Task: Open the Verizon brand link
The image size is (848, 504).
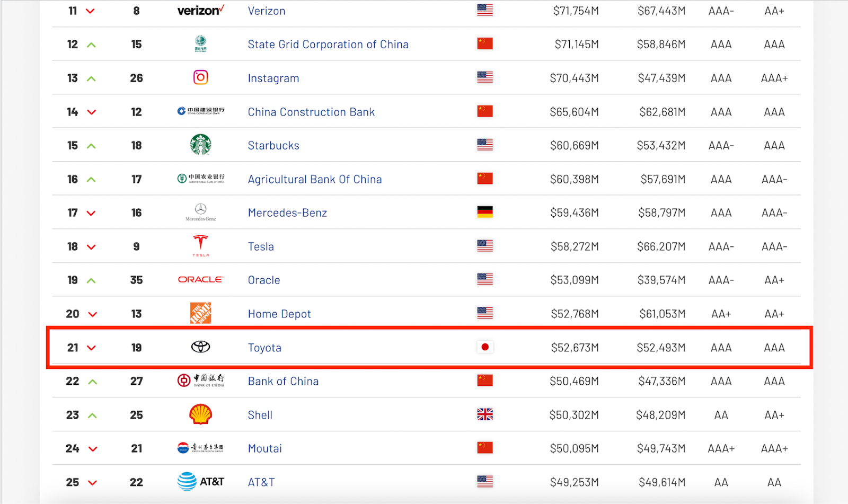Action: click(x=267, y=11)
